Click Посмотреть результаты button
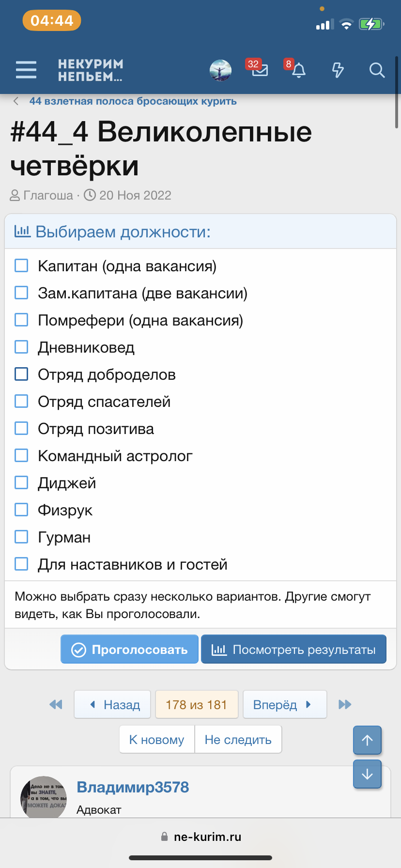 coord(293,649)
